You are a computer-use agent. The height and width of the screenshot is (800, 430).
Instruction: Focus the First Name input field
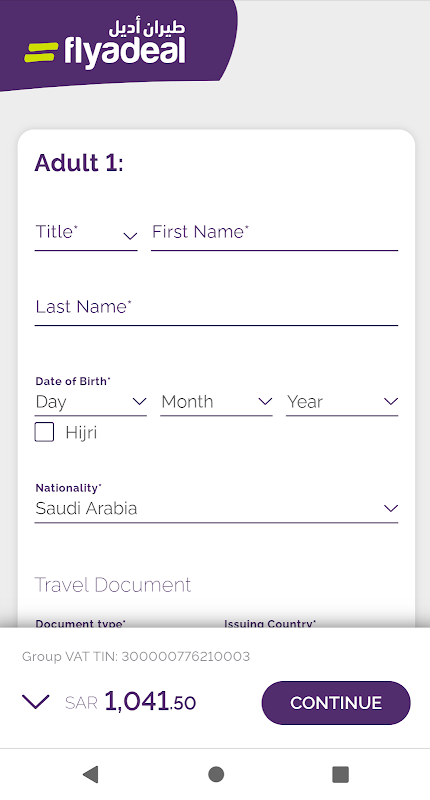[x=274, y=235]
